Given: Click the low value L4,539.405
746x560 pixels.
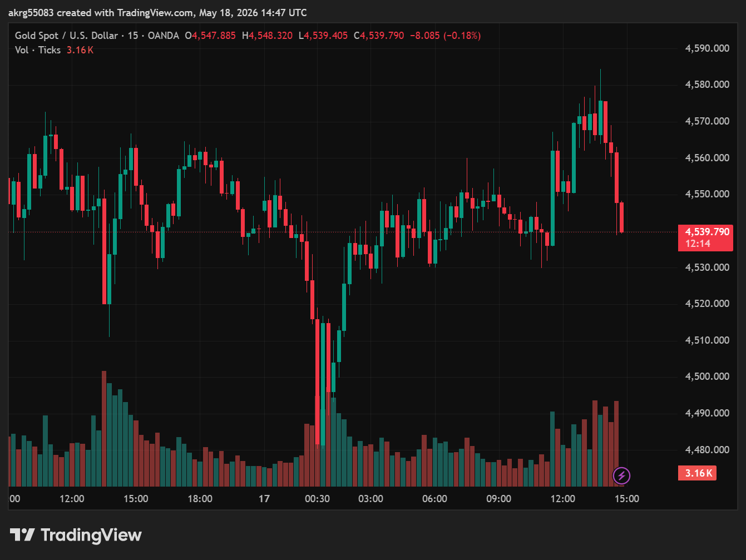Looking at the screenshot, I should pos(323,36).
